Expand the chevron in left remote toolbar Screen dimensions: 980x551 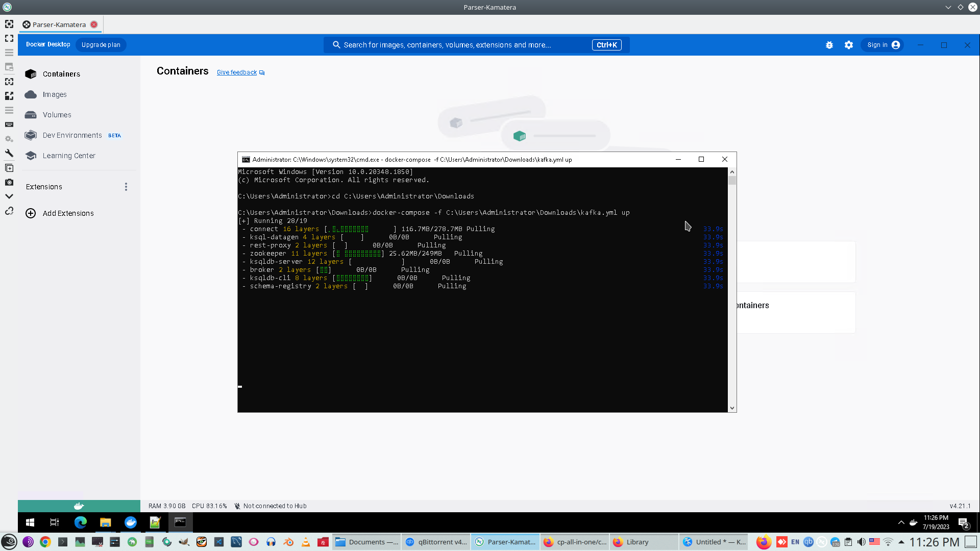pyautogui.click(x=9, y=196)
